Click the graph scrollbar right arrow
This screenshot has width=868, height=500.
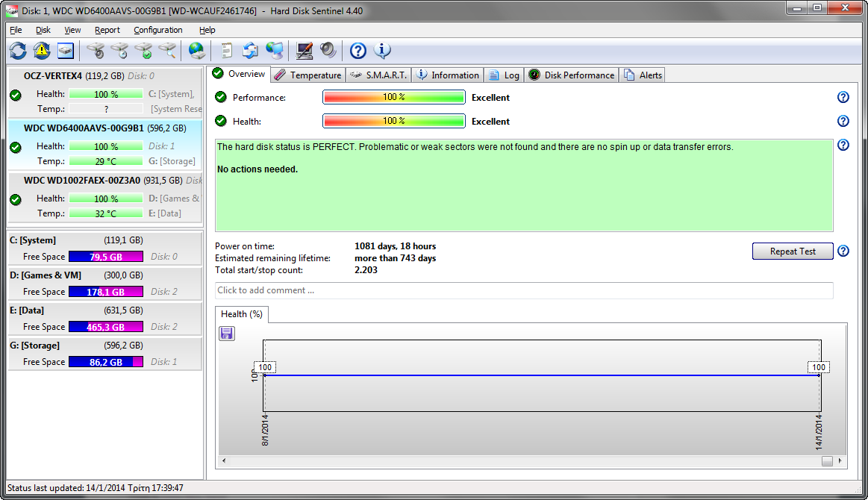840,460
